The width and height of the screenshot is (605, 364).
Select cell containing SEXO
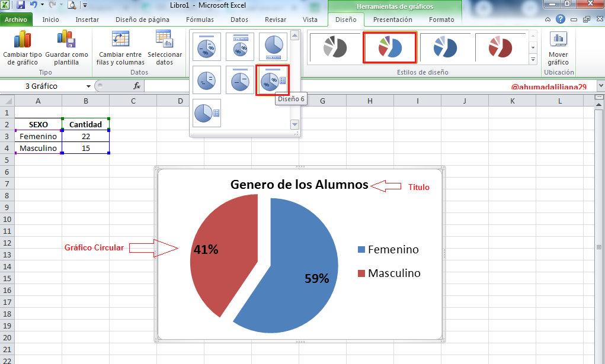[x=38, y=124]
